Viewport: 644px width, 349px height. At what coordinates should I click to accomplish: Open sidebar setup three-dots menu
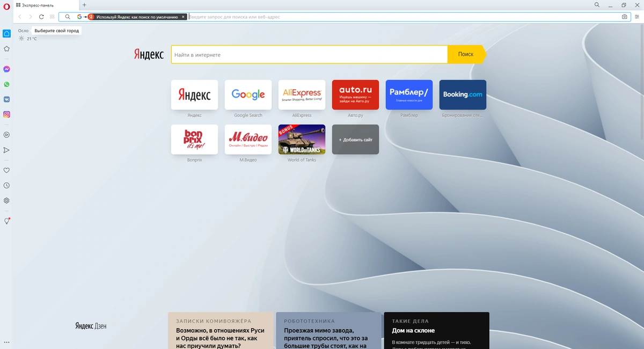click(x=6, y=343)
